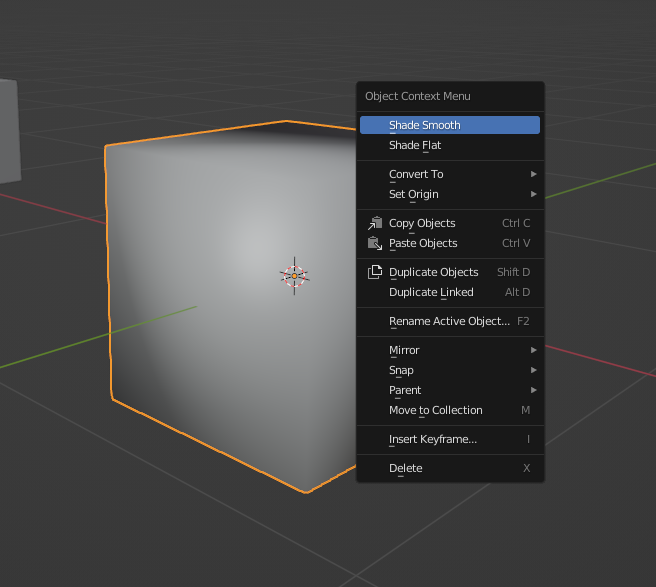Viewport: 656px width, 587px height.
Task: Click Object Context Menu title text
Action: 418,96
